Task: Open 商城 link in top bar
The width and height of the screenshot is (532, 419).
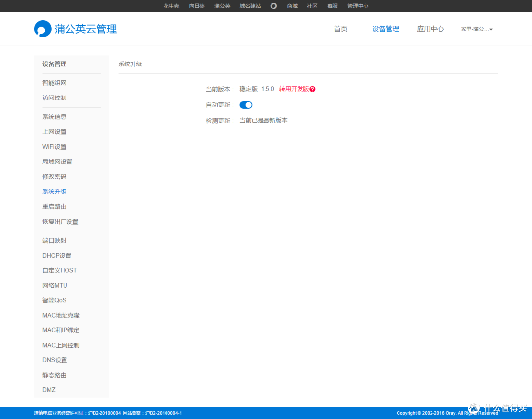Action: tap(292, 6)
